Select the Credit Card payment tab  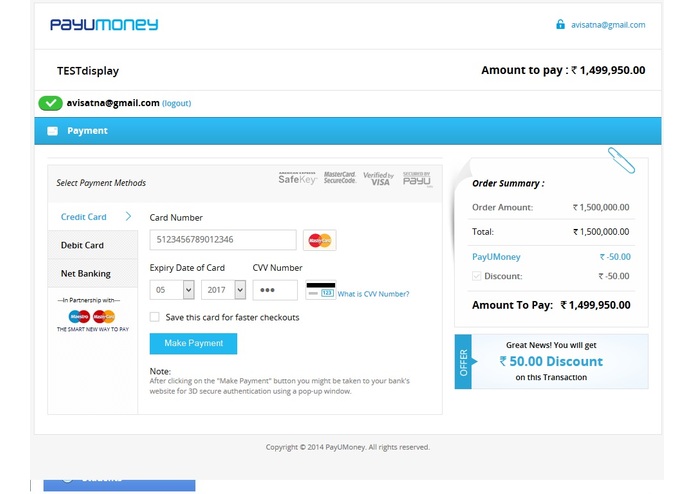93,217
